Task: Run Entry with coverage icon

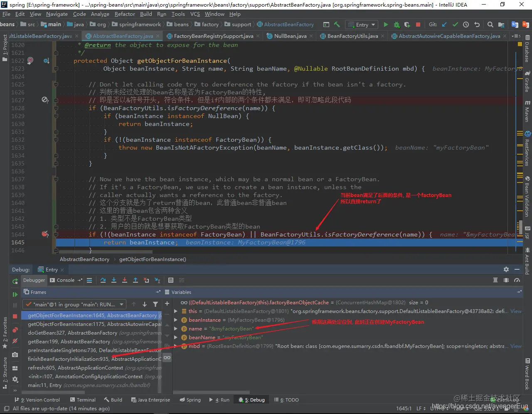Action: click(x=407, y=25)
